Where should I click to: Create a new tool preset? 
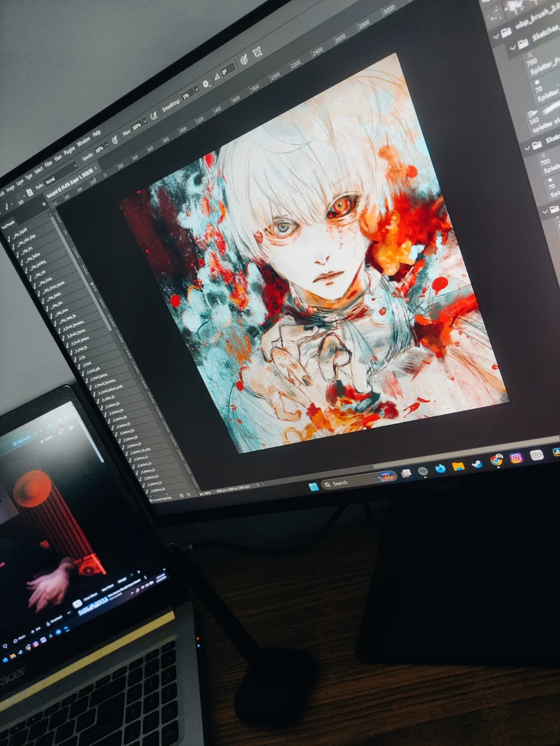[182, 496]
